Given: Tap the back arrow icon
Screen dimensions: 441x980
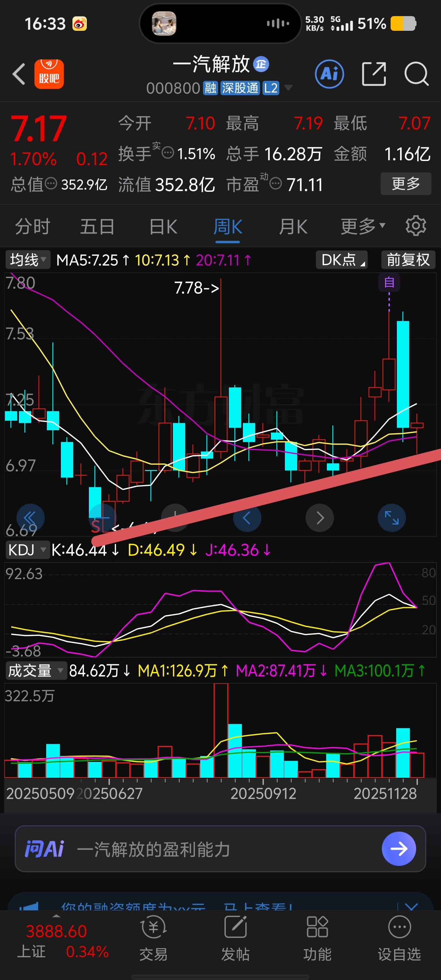Looking at the screenshot, I should click(x=19, y=74).
